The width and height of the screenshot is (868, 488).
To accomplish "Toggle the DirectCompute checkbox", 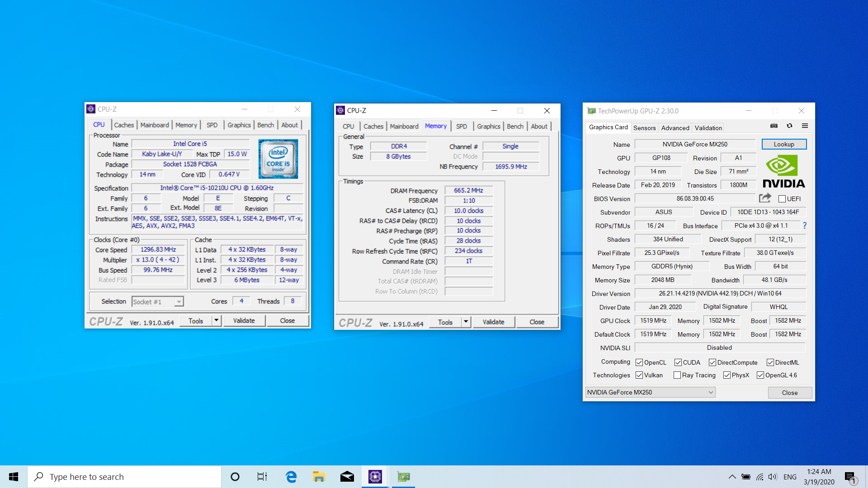I will click(712, 362).
